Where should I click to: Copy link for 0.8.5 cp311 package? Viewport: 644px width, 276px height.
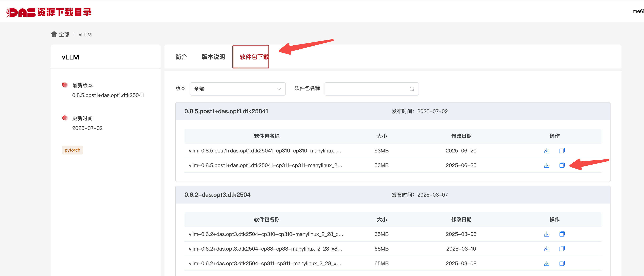pos(562,165)
